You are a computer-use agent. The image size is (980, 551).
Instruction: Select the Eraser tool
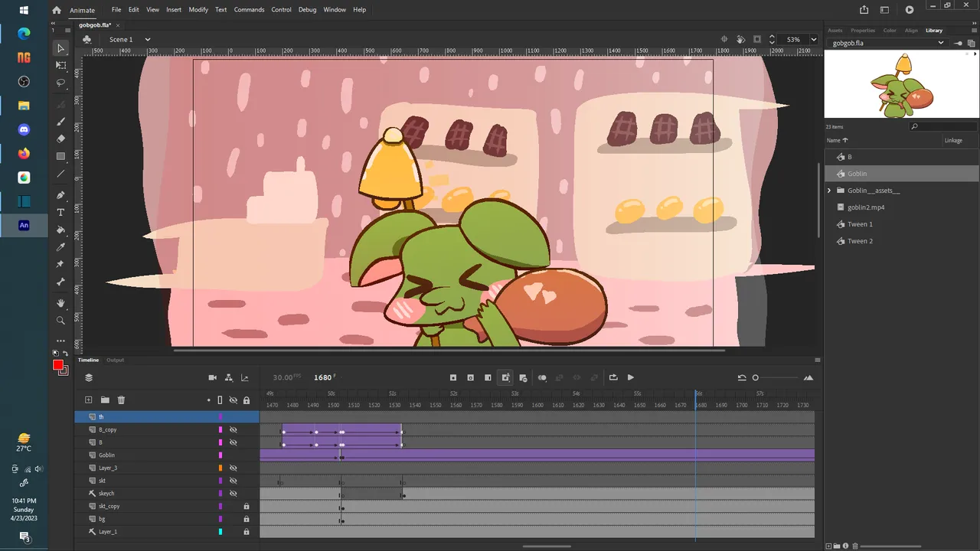[x=61, y=139]
